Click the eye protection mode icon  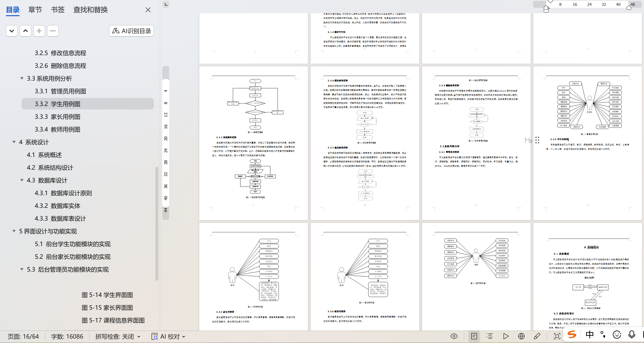click(x=454, y=336)
